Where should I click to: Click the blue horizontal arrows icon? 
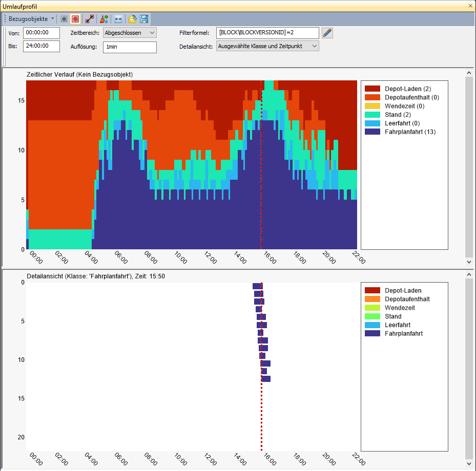point(118,19)
